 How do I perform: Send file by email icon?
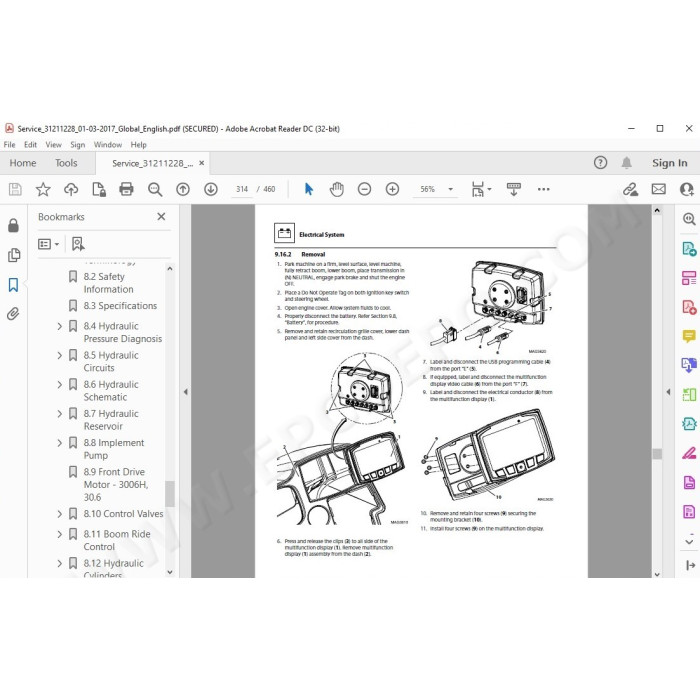click(x=658, y=189)
